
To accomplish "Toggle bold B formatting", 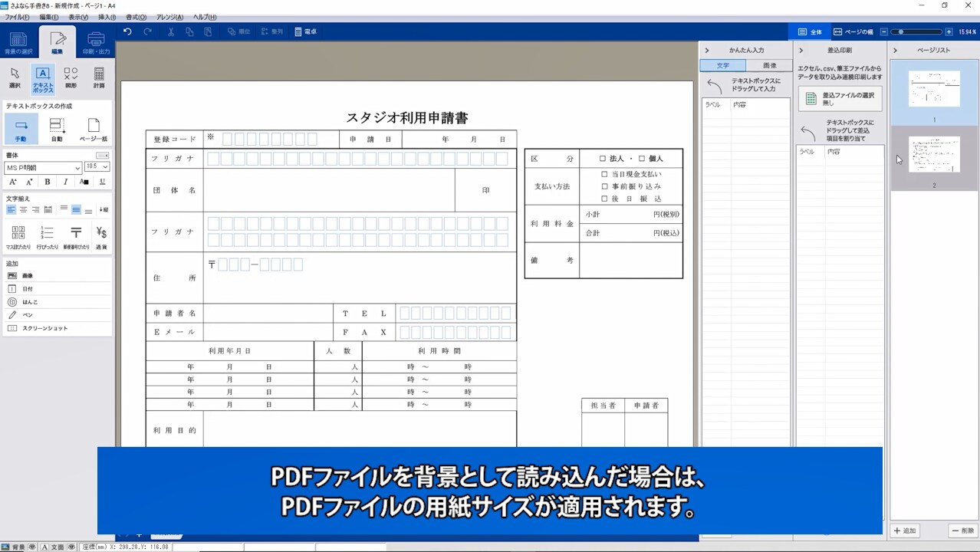I will pyautogui.click(x=48, y=182).
